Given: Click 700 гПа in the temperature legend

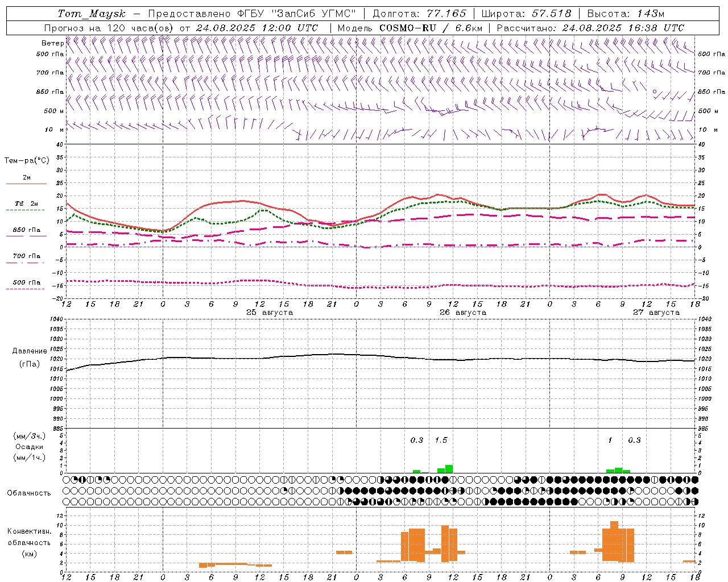Looking at the screenshot, I should (27, 256).
